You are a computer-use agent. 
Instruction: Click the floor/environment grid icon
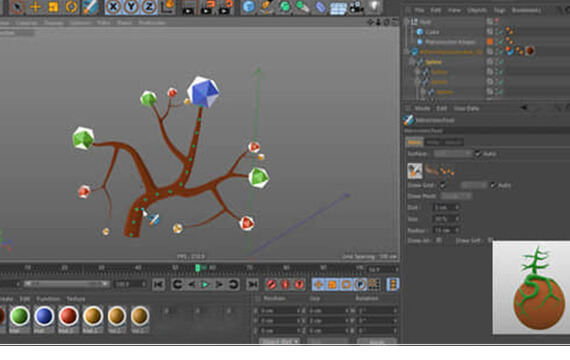click(x=338, y=8)
